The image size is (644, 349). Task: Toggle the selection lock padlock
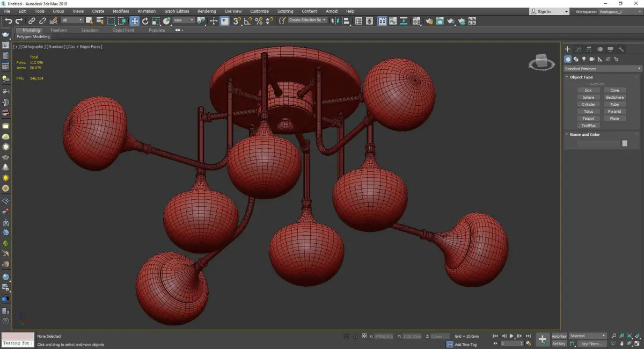pyautogui.click(x=355, y=336)
